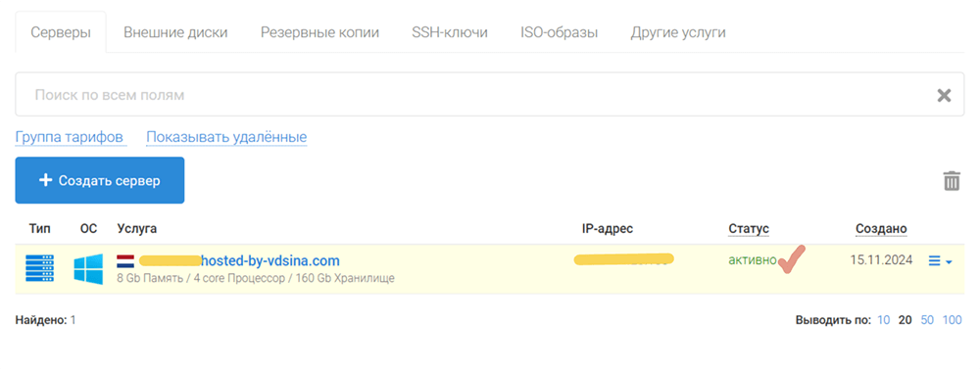
Task: Click the Группа тарифов link
Action: (x=70, y=137)
